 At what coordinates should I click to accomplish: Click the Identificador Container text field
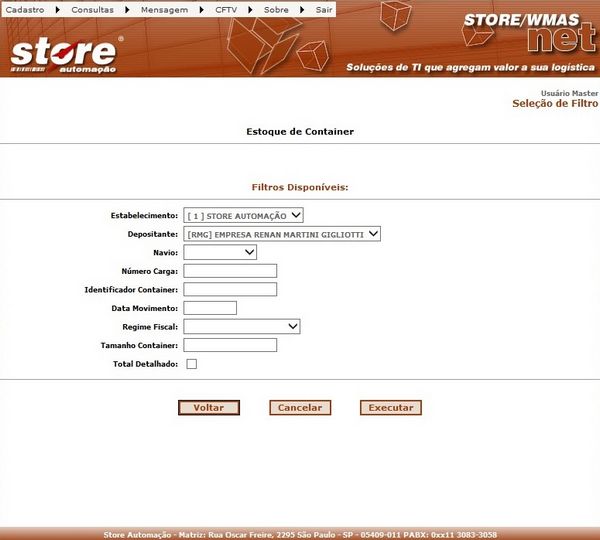[x=230, y=289]
